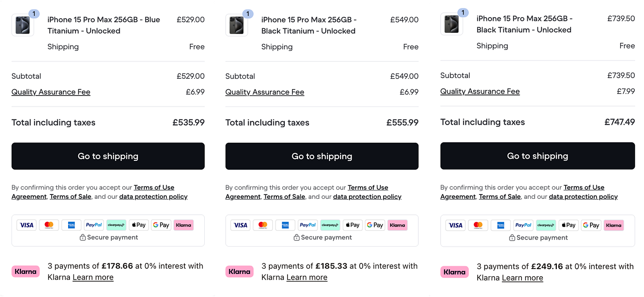Click Quality Assurance Fee link above £535.99 total
This screenshot has height=297, width=644.
pyautogui.click(x=51, y=92)
